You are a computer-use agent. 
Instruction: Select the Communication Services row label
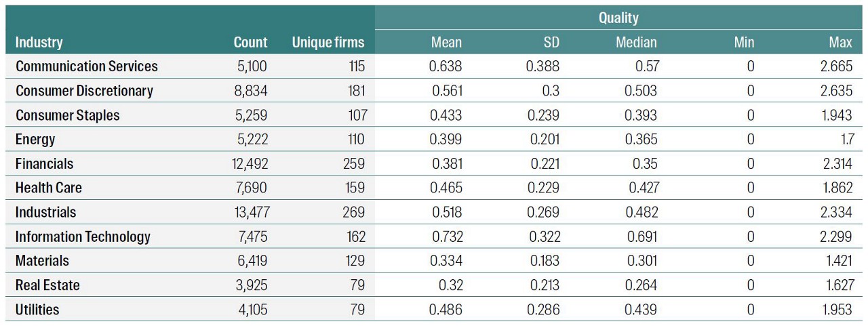coord(87,66)
